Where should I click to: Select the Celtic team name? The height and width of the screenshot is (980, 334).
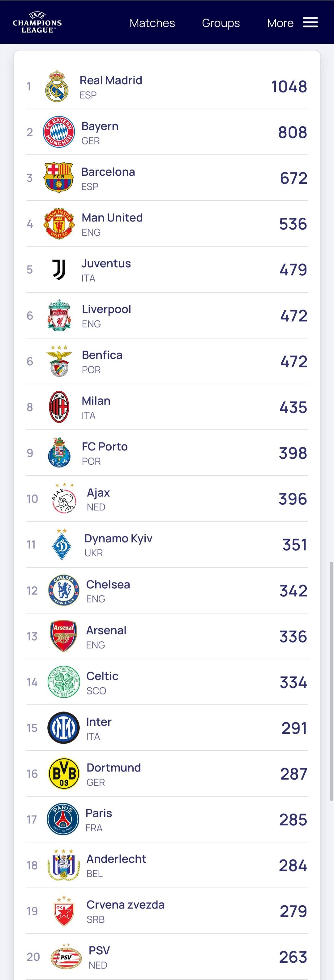coord(102,676)
